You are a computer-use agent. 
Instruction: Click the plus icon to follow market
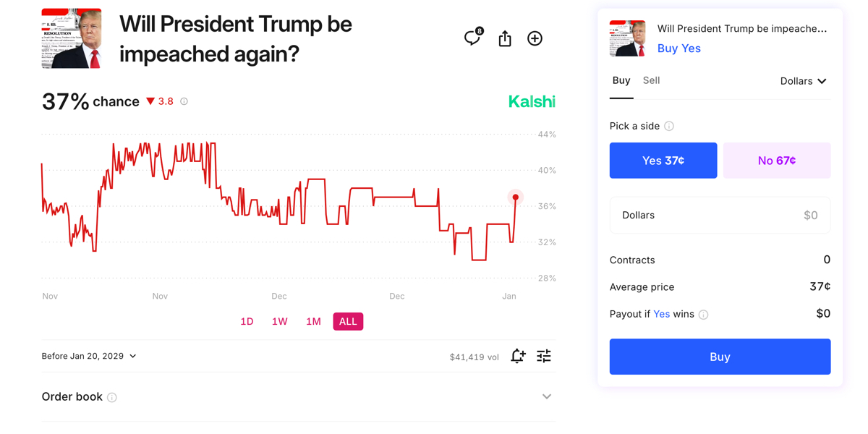pyautogui.click(x=535, y=38)
